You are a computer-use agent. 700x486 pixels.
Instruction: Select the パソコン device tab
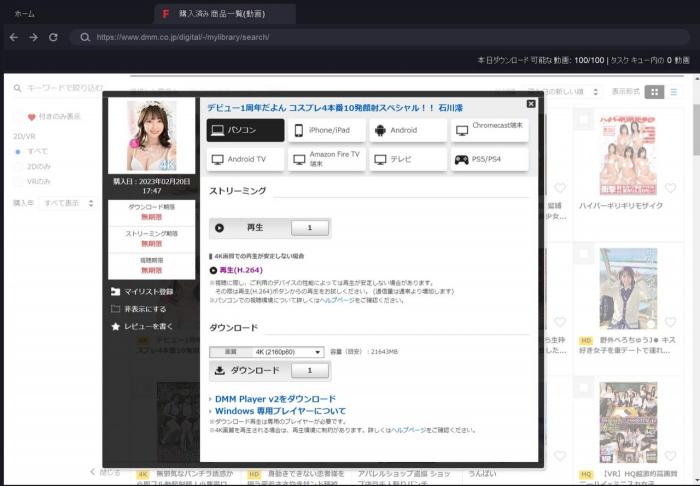245,130
